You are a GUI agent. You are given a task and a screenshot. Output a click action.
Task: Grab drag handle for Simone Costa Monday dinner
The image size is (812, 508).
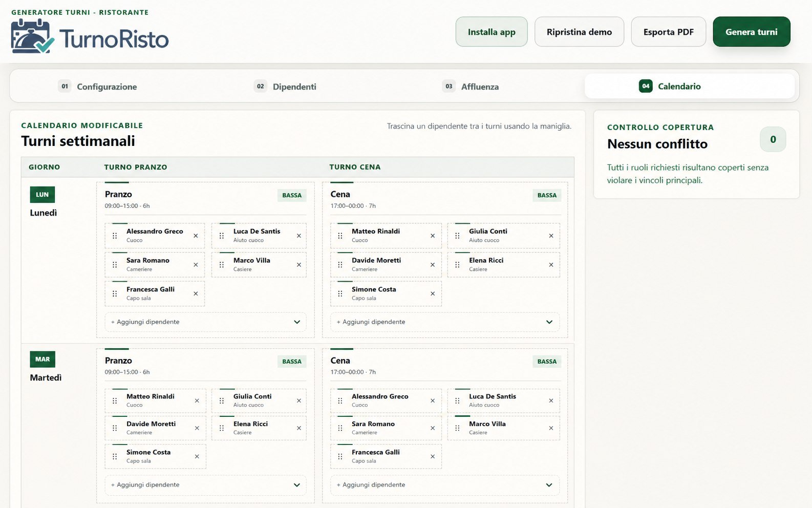[x=340, y=293]
